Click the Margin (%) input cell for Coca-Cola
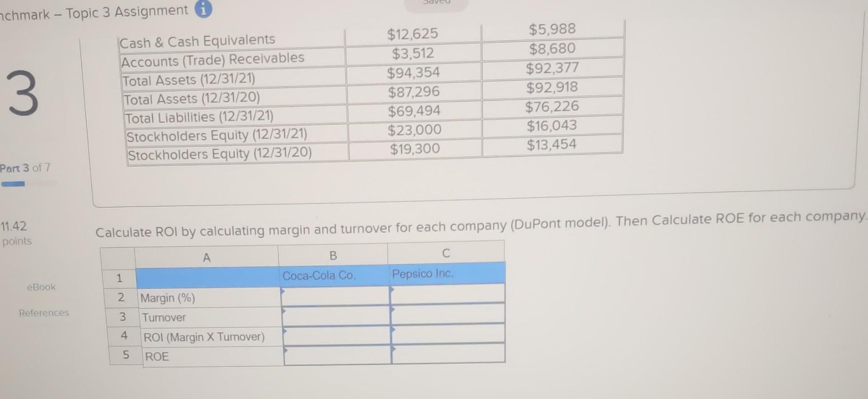 (x=335, y=295)
